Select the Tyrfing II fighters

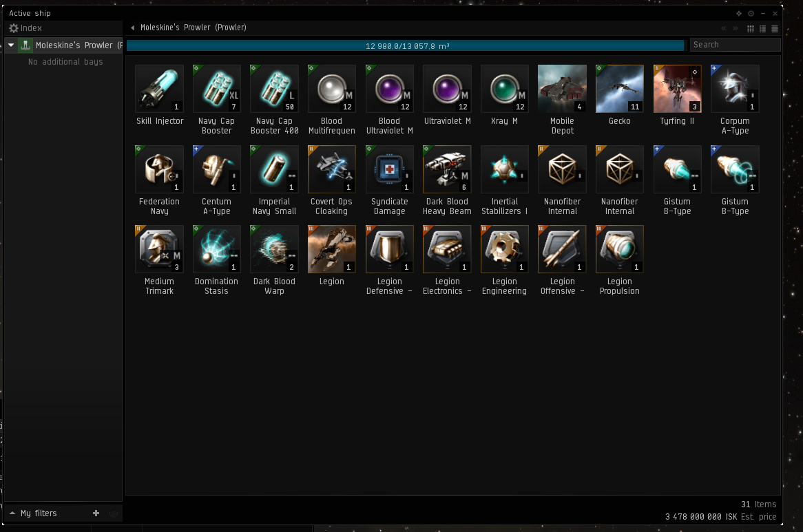[x=677, y=89]
